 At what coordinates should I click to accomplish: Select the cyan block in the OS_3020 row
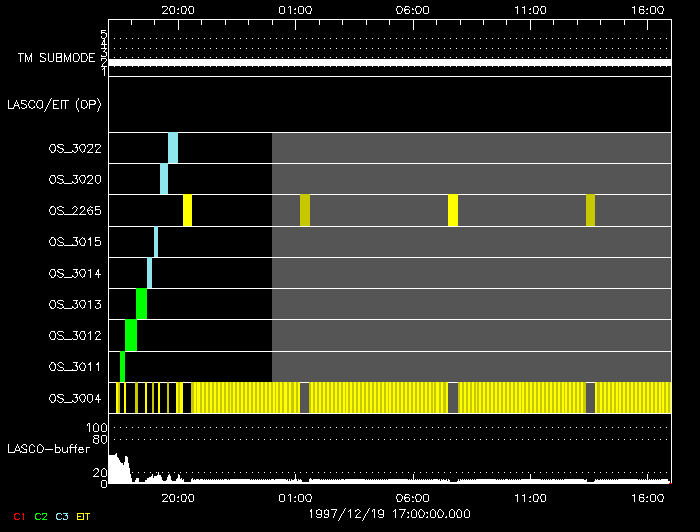pos(164,179)
